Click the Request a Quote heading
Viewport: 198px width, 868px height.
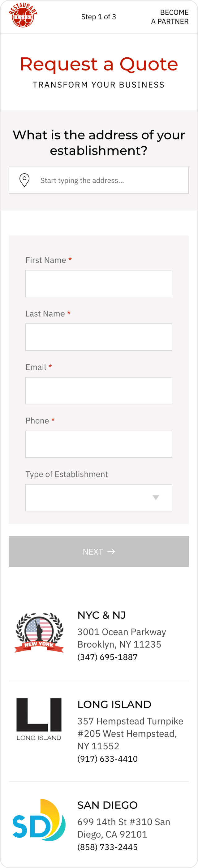pyautogui.click(x=99, y=64)
